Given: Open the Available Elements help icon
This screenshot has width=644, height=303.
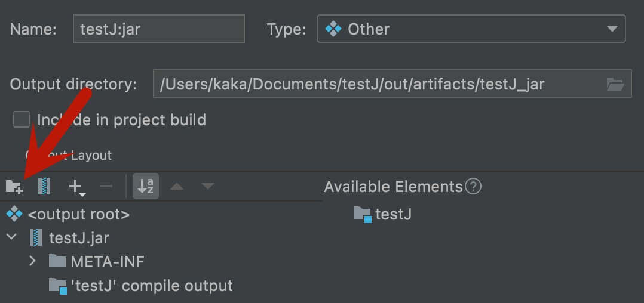Looking at the screenshot, I should [473, 187].
